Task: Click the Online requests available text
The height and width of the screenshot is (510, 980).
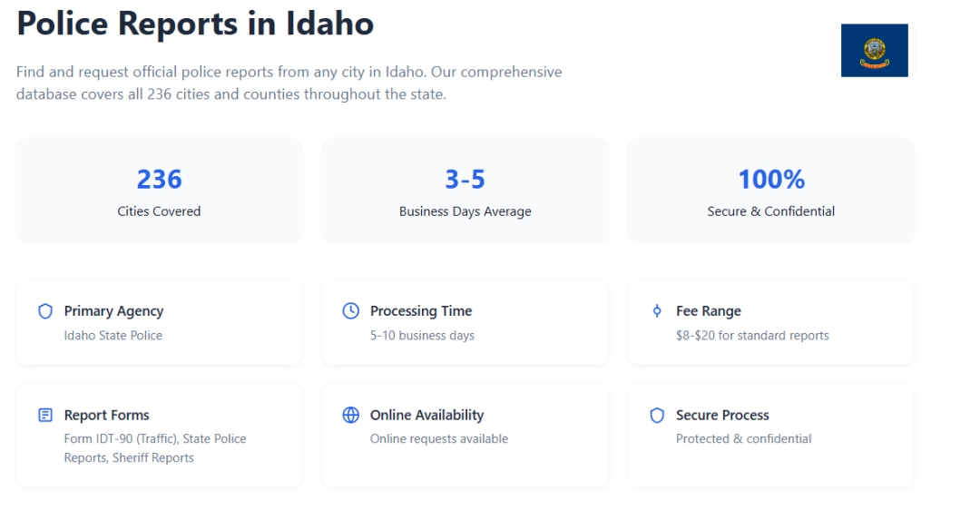Action: tap(439, 439)
